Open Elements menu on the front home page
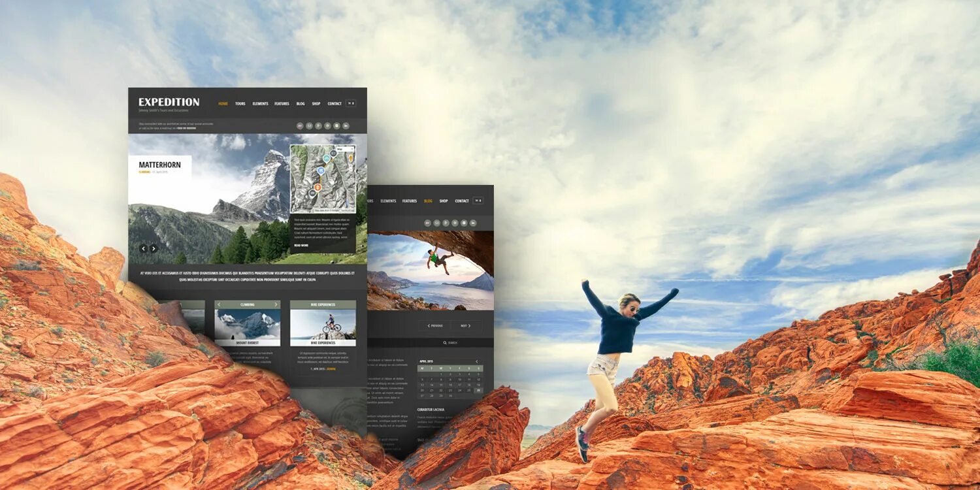 point(260,103)
